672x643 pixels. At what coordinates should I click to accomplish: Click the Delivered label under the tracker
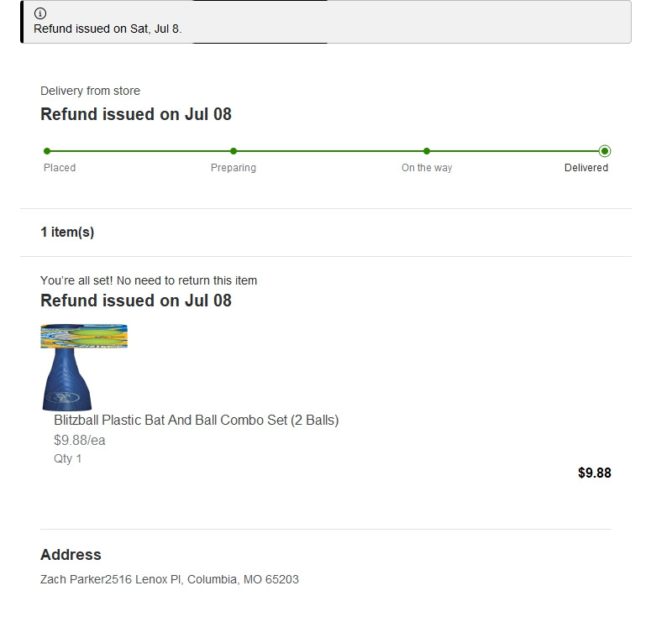coord(586,168)
